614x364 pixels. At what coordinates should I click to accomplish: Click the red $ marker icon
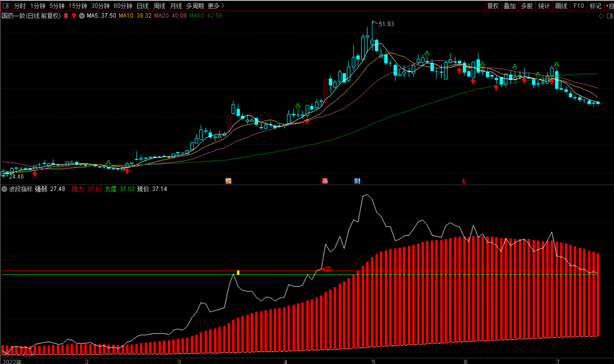click(464, 181)
